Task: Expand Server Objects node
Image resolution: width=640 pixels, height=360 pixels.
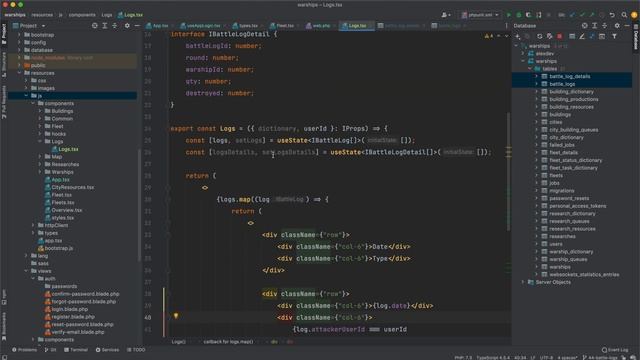Action: (523, 282)
